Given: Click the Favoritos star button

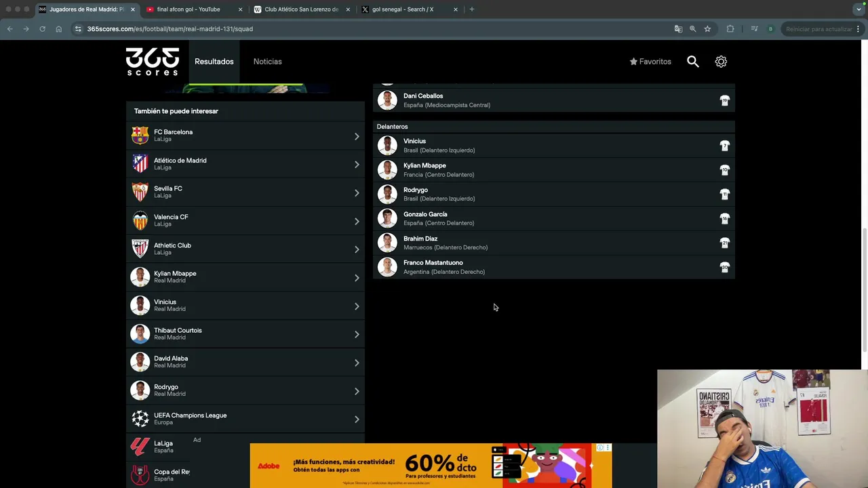Looking at the screenshot, I should 650,62.
